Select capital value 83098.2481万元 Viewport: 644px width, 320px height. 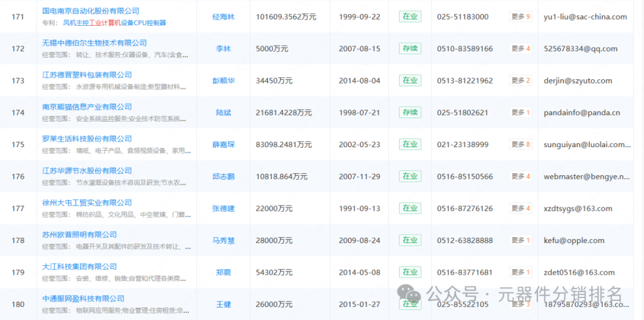284,145
